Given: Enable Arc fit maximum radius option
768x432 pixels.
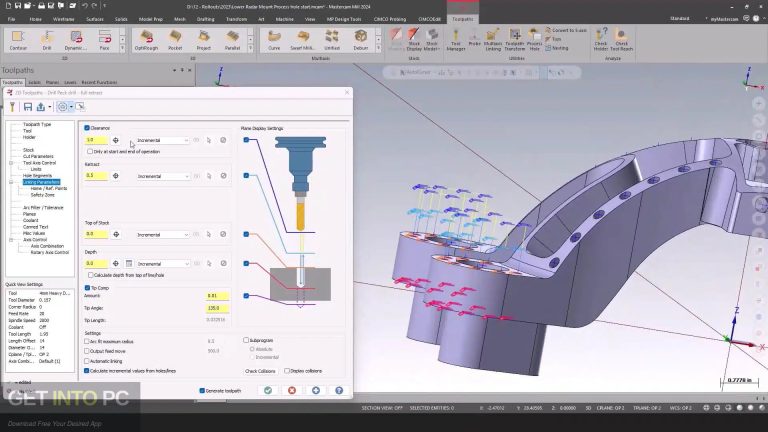Looking at the screenshot, I should tap(87, 341).
